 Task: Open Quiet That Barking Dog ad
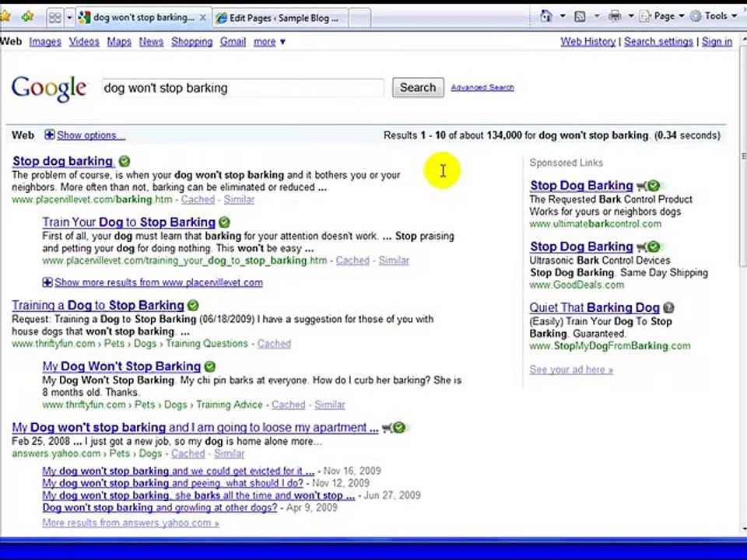(594, 308)
